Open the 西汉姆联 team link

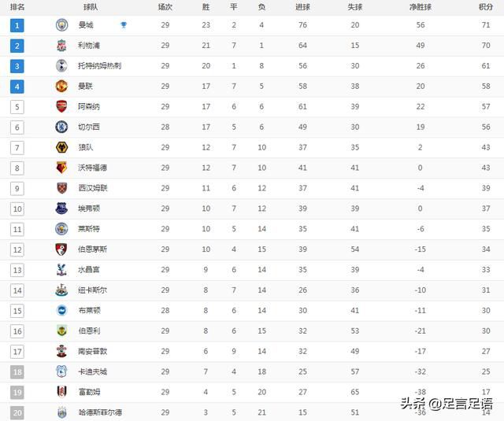pos(92,188)
